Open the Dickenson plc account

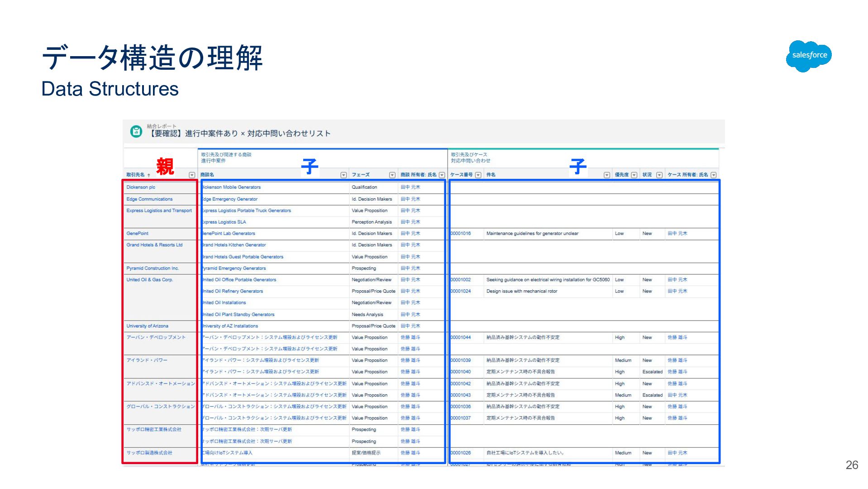[141, 187]
